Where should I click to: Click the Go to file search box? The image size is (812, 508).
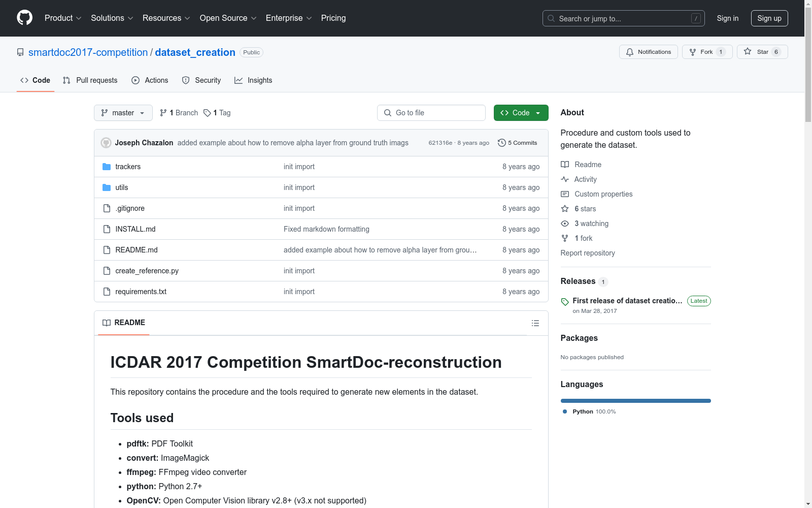point(431,113)
